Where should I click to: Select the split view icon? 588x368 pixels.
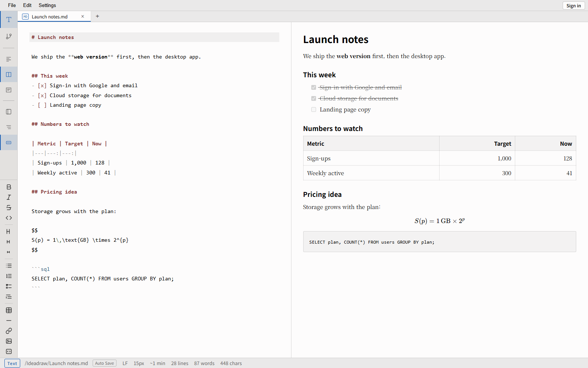(x=9, y=74)
